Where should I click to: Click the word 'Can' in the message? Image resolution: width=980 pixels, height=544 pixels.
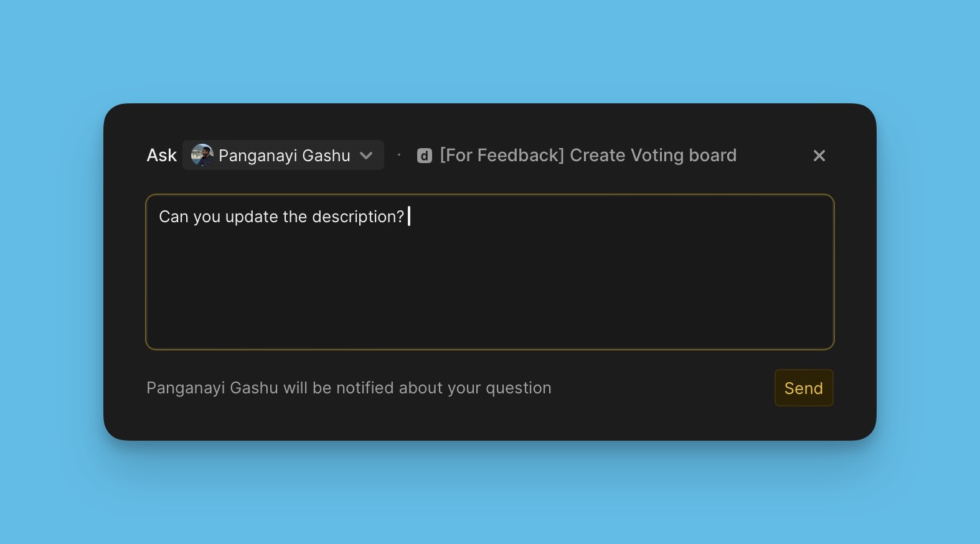(x=173, y=217)
